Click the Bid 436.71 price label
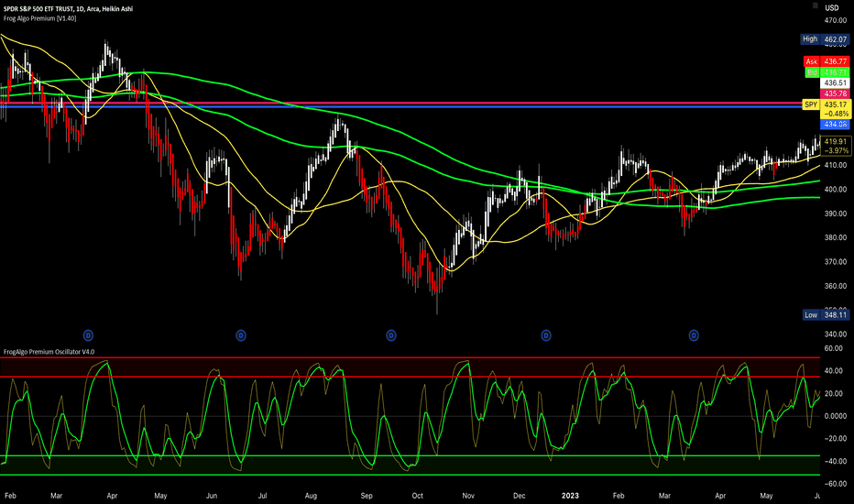The height and width of the screenshot is (504, 854). [827, 72]
